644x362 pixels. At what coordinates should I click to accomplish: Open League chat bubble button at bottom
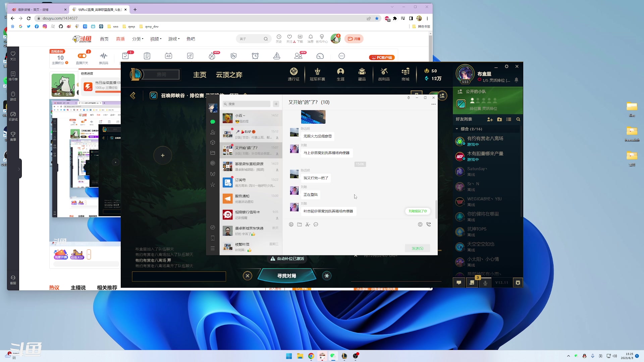tap(459, 283)
